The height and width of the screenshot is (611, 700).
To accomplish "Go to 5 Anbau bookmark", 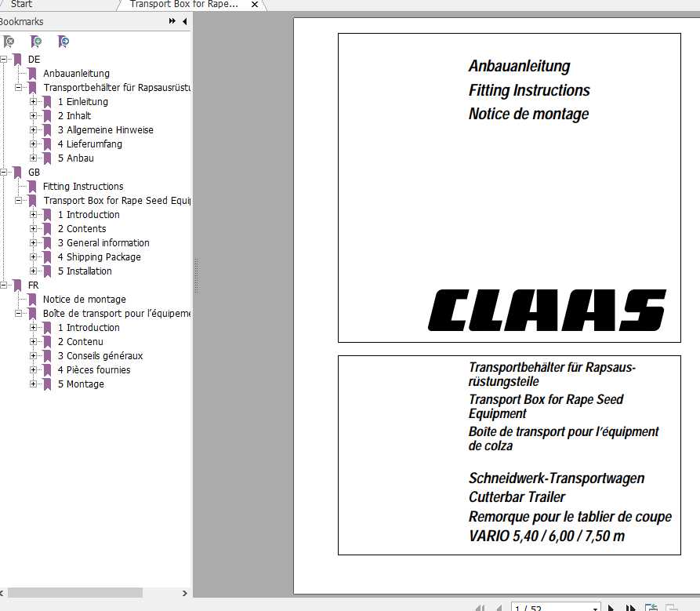I will [x=76, y=158].
